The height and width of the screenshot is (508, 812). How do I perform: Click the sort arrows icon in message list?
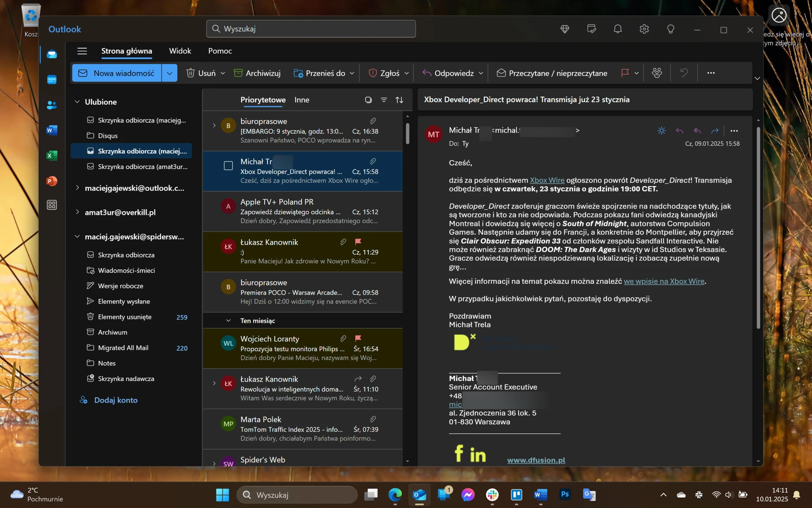coord(400,100)
